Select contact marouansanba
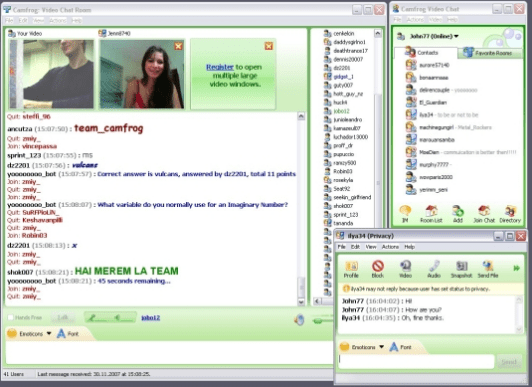532x387 pixels. tap(430, 139)
